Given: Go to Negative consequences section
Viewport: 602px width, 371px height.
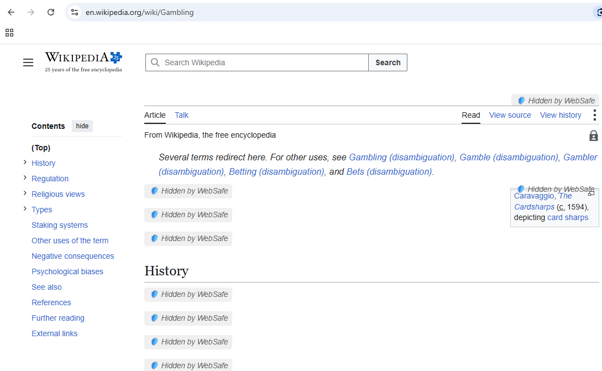Looking at the screenshot, I should pos(73,256).
